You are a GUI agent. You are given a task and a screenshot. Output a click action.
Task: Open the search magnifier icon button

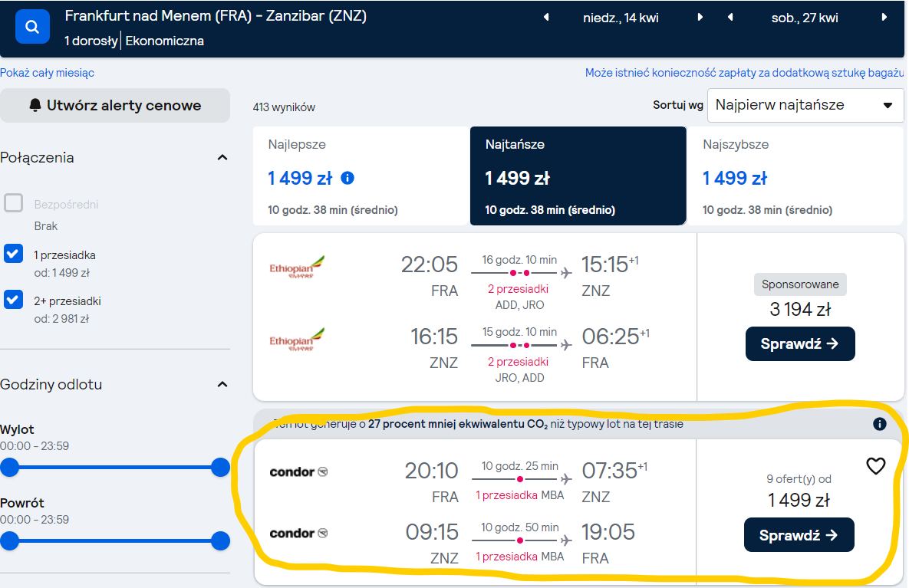tap(32, 27)
